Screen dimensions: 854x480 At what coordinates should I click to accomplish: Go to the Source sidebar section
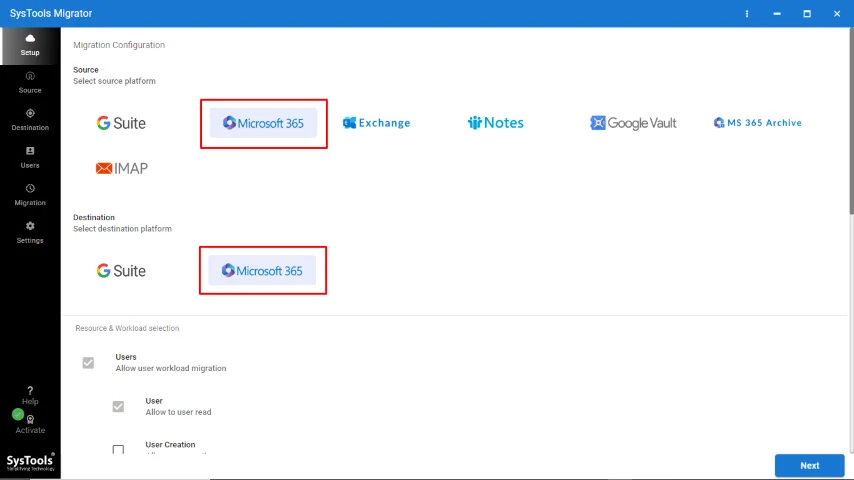click(x=30, y=83)
